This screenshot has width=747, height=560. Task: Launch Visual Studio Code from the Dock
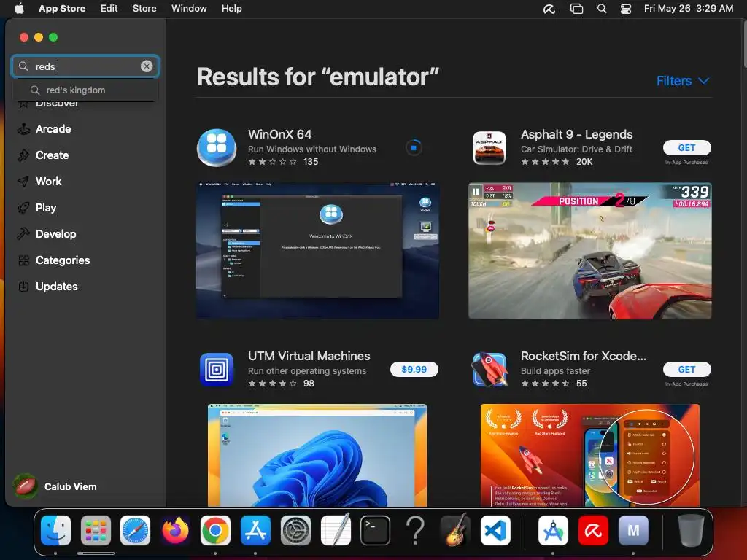click(495, 531)
